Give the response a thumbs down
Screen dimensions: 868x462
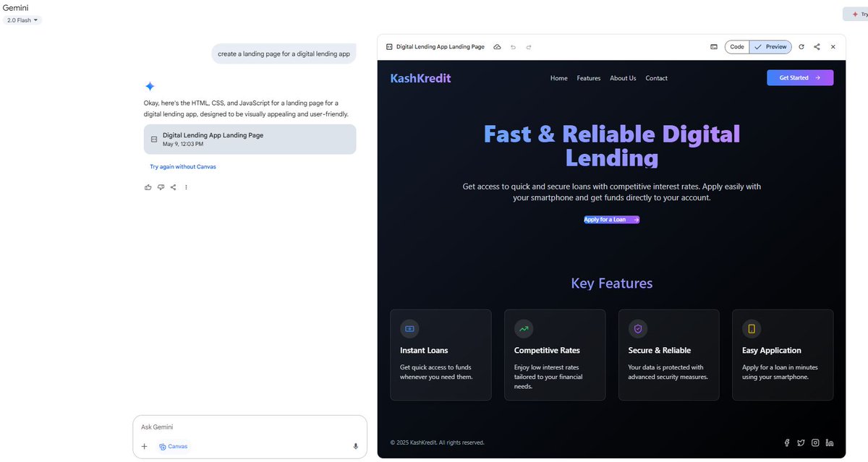point(161,187)
